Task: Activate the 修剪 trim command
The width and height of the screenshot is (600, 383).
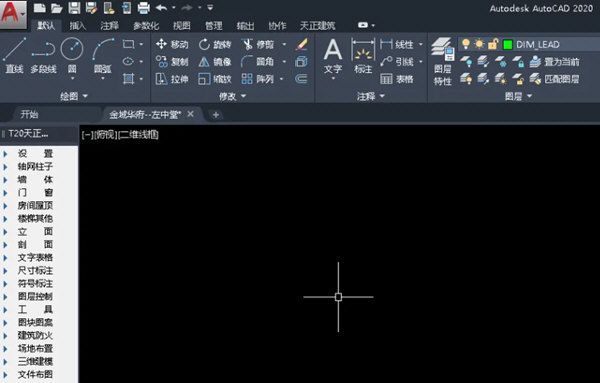Action: click(258, 44)
